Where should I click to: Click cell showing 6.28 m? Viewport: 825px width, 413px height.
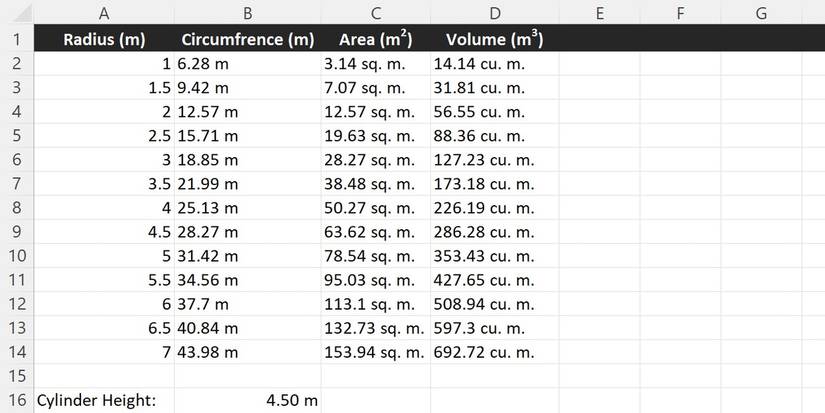click(248, 64)
